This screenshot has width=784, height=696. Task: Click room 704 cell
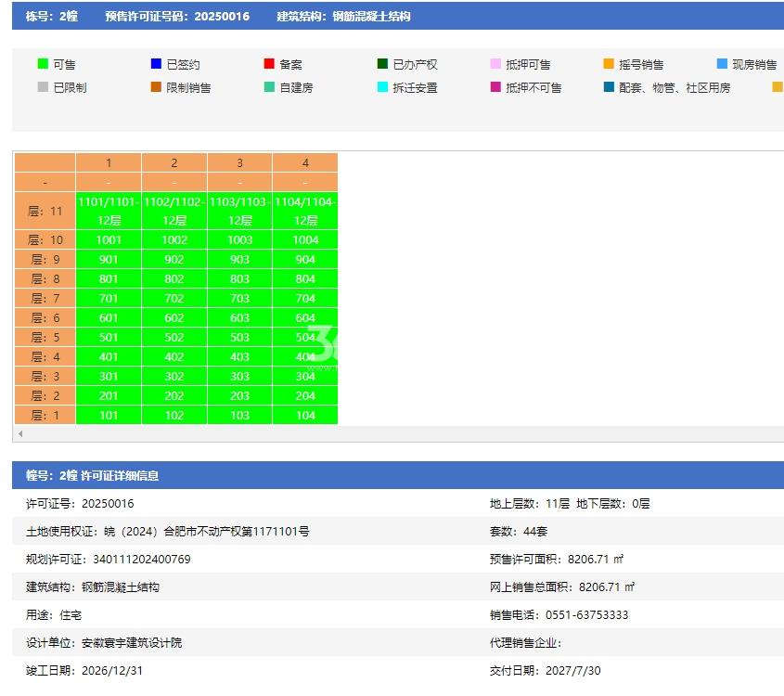click(305, 299)
